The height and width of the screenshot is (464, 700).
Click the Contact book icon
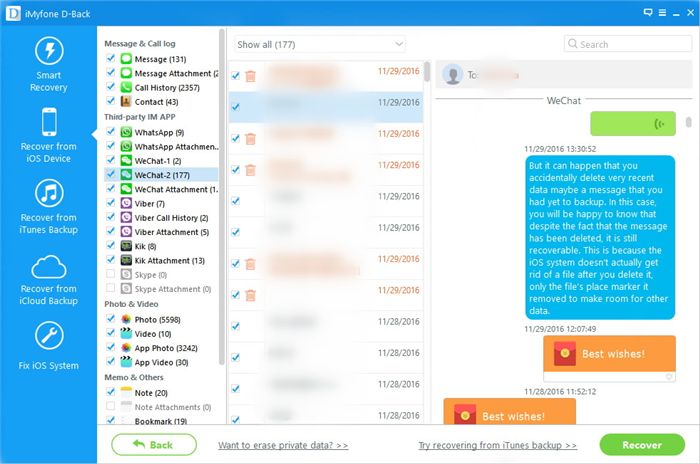(126, 101)
